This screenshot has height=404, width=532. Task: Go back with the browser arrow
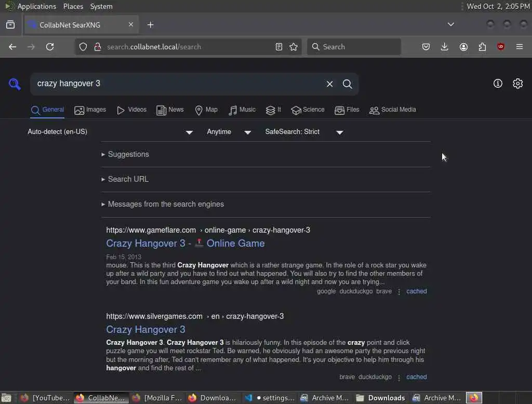pos(12,47)
